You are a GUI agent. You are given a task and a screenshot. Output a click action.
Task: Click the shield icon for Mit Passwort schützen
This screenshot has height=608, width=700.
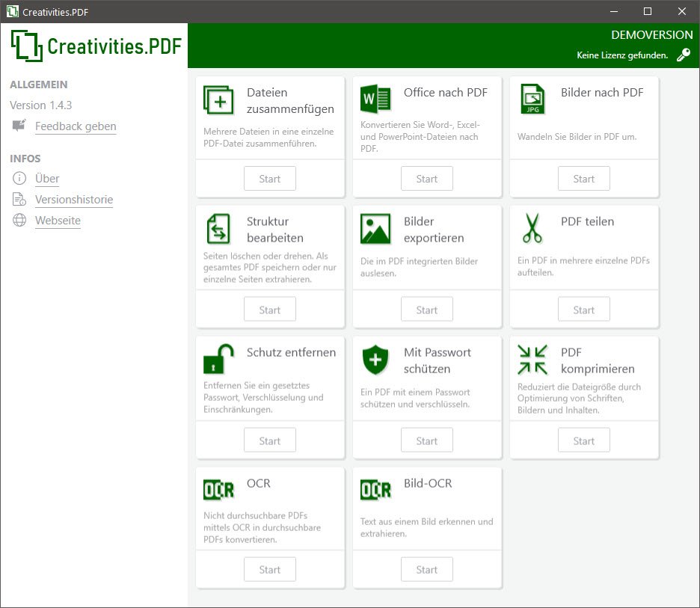(x=375, y=360)
